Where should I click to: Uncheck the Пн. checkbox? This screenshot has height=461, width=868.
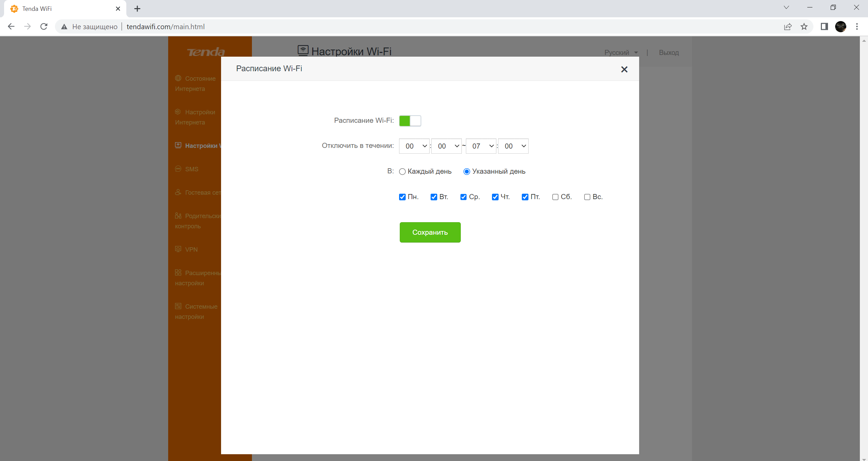(402, 197)
